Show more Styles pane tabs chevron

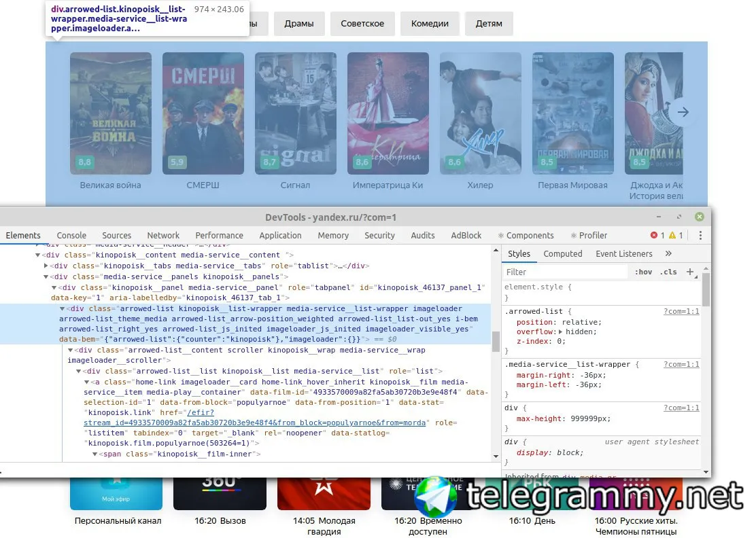668,253
